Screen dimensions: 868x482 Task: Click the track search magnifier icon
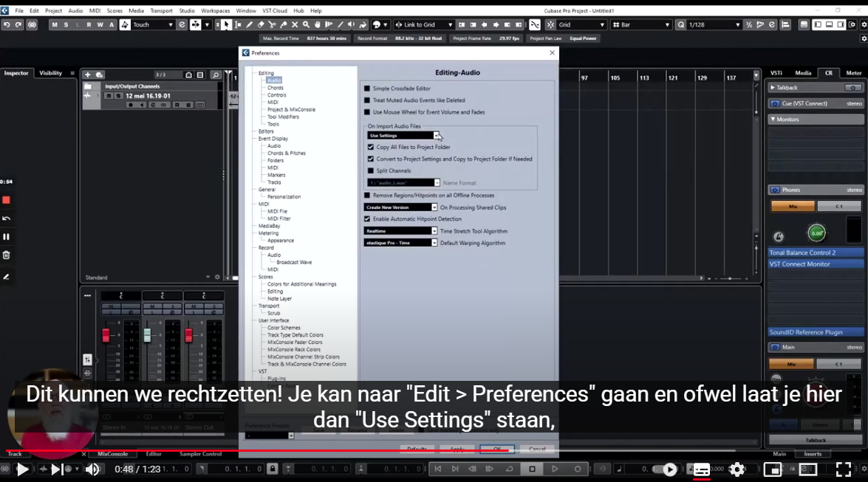coord(216,75)
